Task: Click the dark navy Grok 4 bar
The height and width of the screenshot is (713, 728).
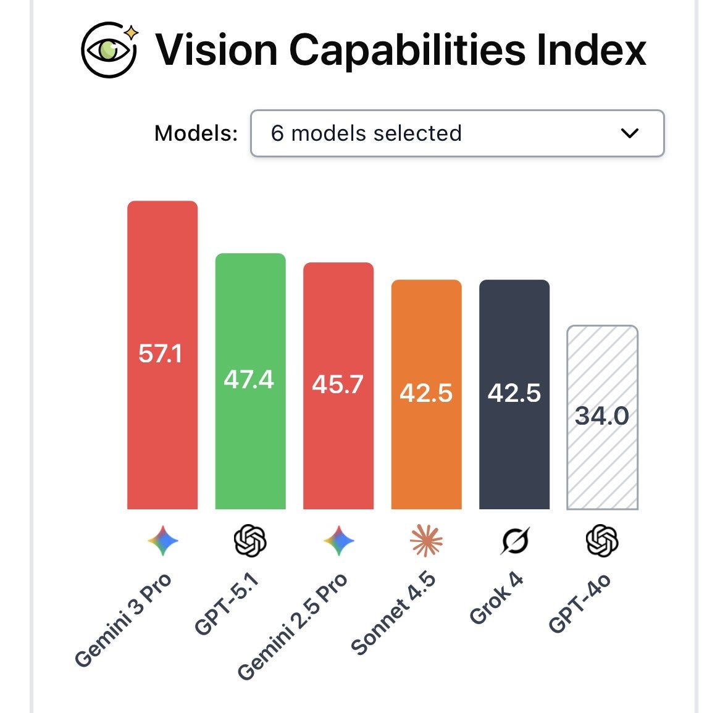Action: pos(514,394)
